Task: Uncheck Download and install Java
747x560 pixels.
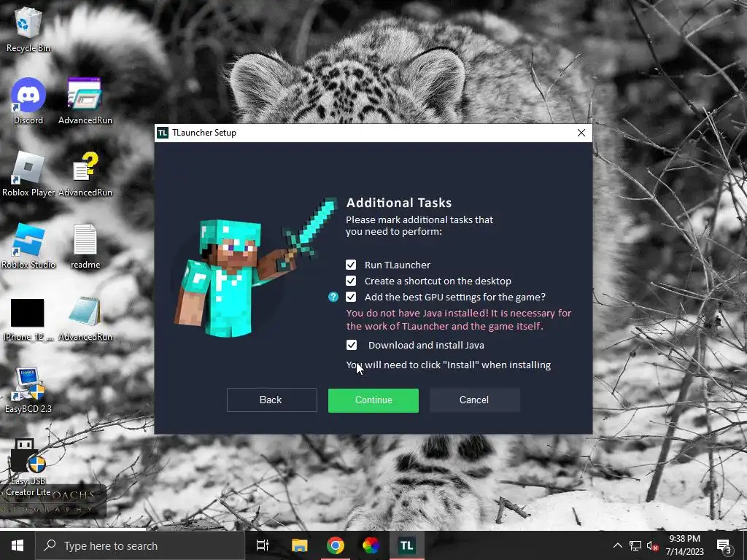Action: pos(352,345)
